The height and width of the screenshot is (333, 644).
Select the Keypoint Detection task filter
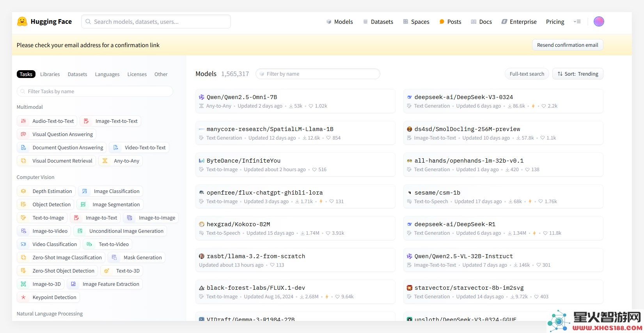[48, 297]
